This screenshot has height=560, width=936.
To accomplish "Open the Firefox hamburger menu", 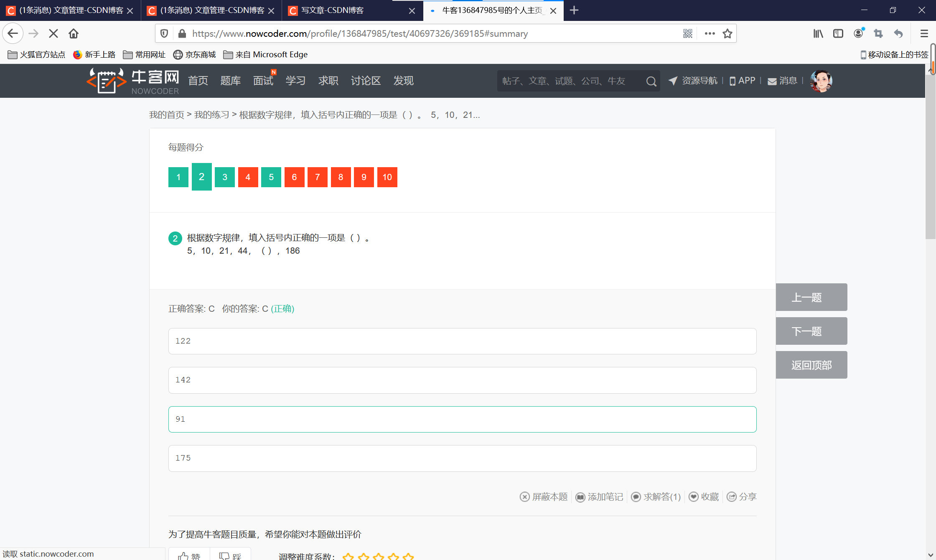I will pyautogui.click(x=924, y=33).
